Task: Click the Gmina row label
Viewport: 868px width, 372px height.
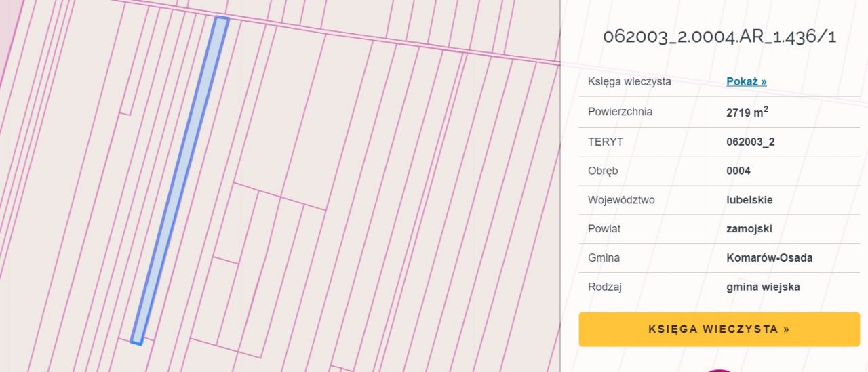Action: point(604,257)
